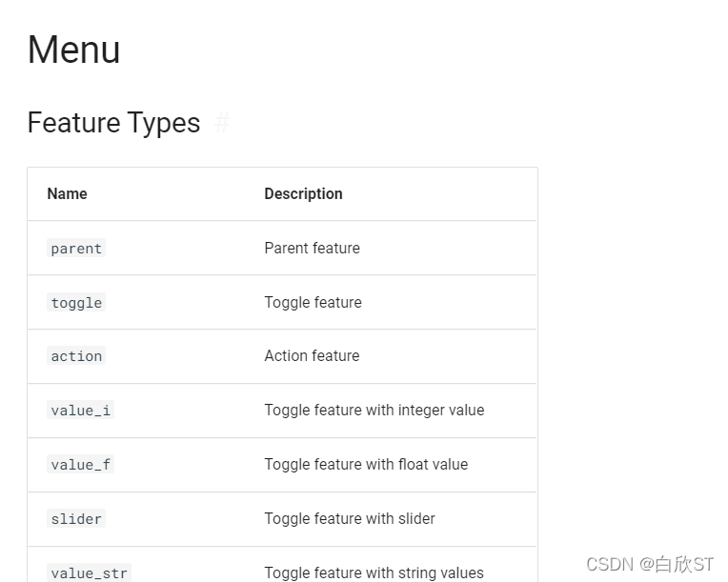Screen dimensions: 728x582
Task: Click the # anchor beside Feature Types
Action: pos(222,123)
